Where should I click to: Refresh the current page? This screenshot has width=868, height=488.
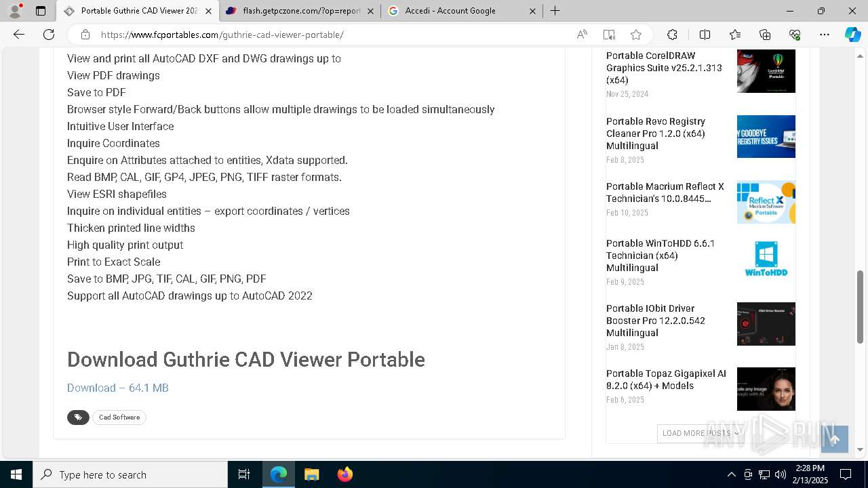click(x=49, y=35)
